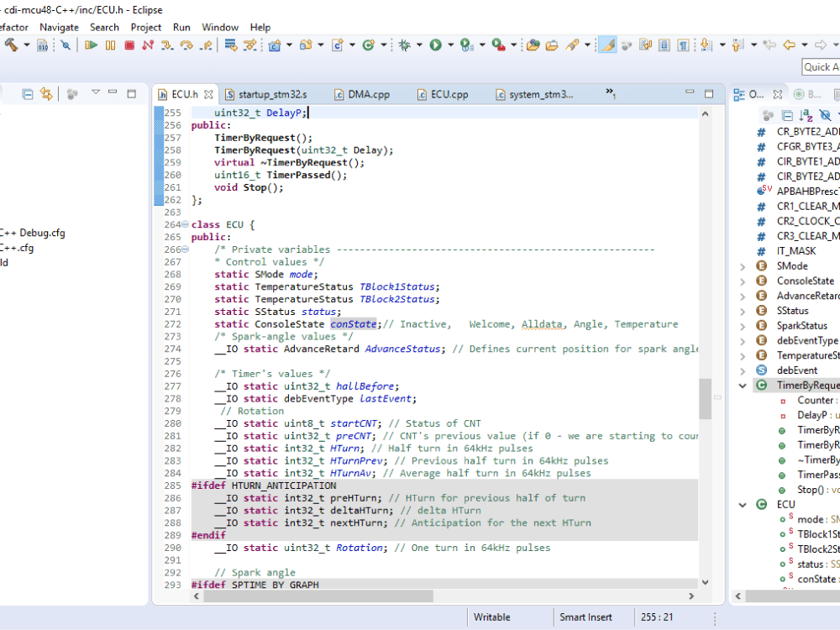Click editor horizontal scrollbar thumb

click(318, 596)
